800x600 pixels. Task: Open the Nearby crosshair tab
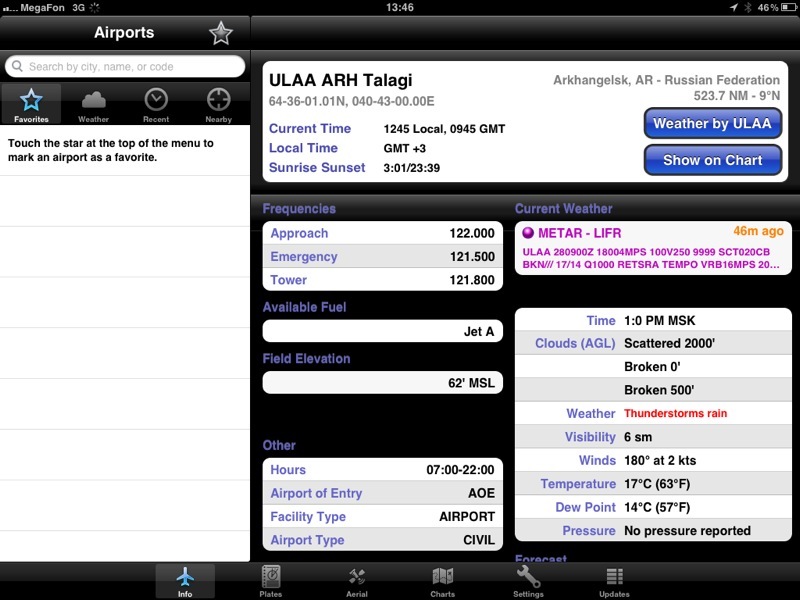coord(218,104)
